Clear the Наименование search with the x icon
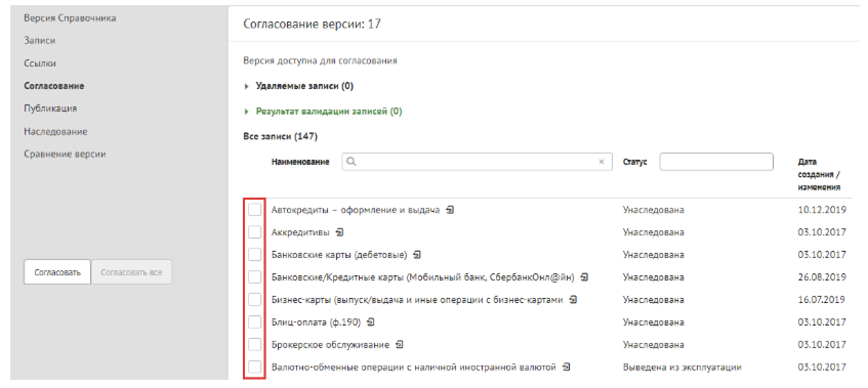Image resolution: width=868 pixels, height=388 pixels. point(602,162)
